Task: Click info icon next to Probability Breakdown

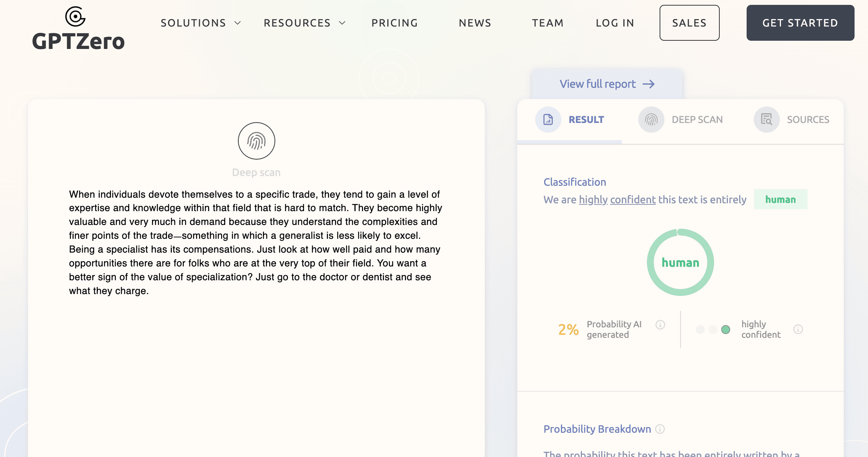Action: click(660, 429)
